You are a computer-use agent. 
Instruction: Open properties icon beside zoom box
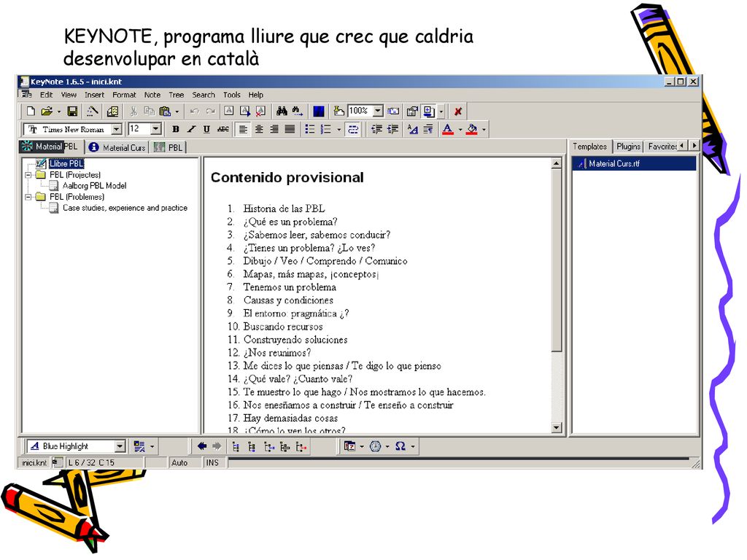pos(412,112)
